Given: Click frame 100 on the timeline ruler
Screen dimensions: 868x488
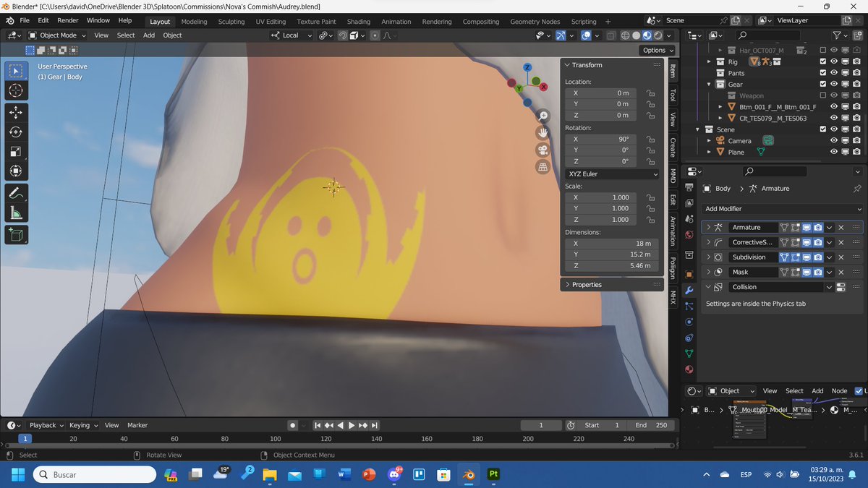Looking at the screenshot, I should [x=275, y=438].
